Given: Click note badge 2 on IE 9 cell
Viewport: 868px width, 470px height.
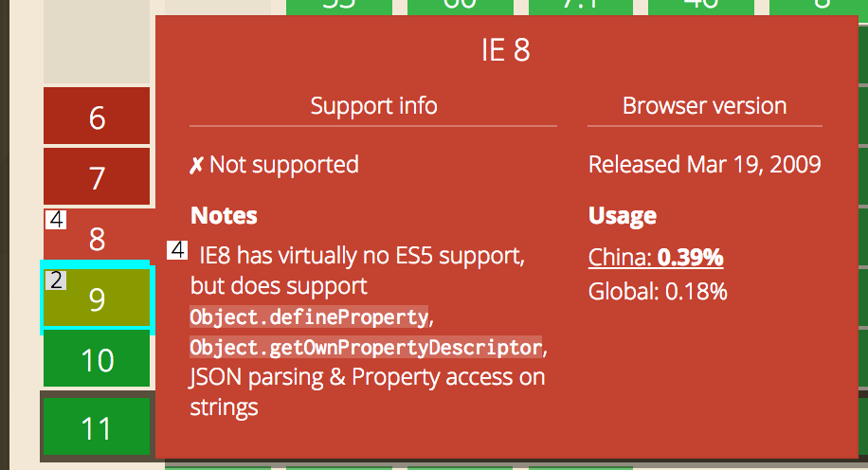Looking at the screenshot, I should click(56, 280).
